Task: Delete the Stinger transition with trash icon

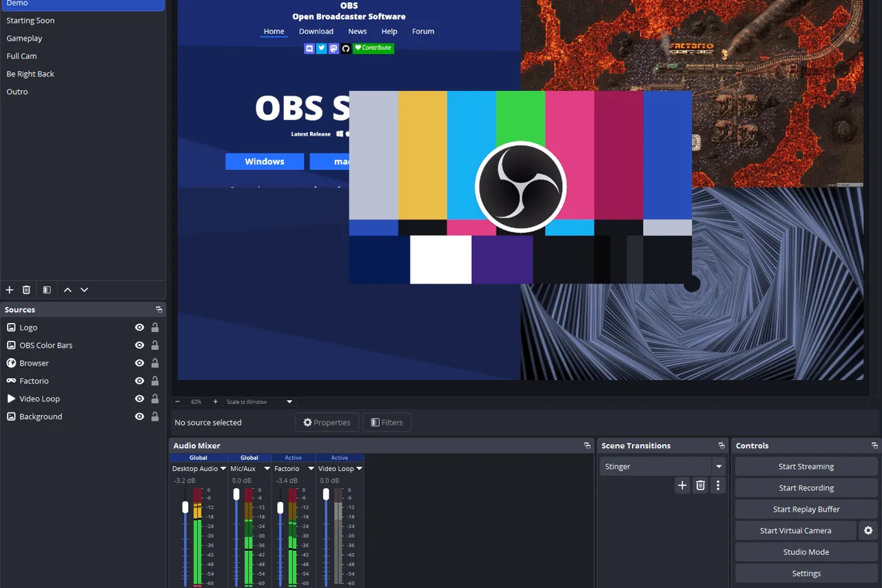Action: (x=700, y=485)
